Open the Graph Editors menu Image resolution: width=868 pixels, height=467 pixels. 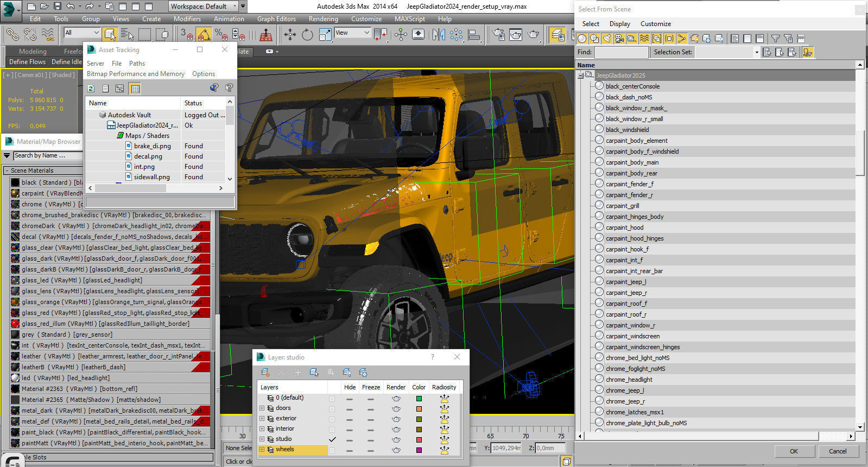[276, 19]
